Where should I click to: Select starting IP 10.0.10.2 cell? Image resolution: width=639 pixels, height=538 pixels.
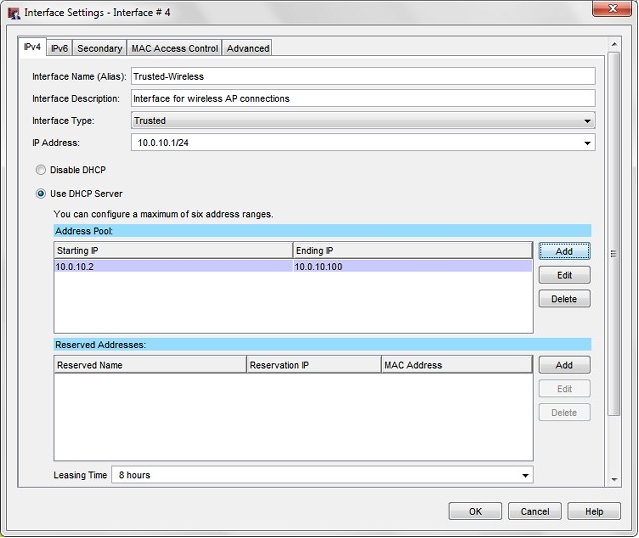tap(173, 267)
